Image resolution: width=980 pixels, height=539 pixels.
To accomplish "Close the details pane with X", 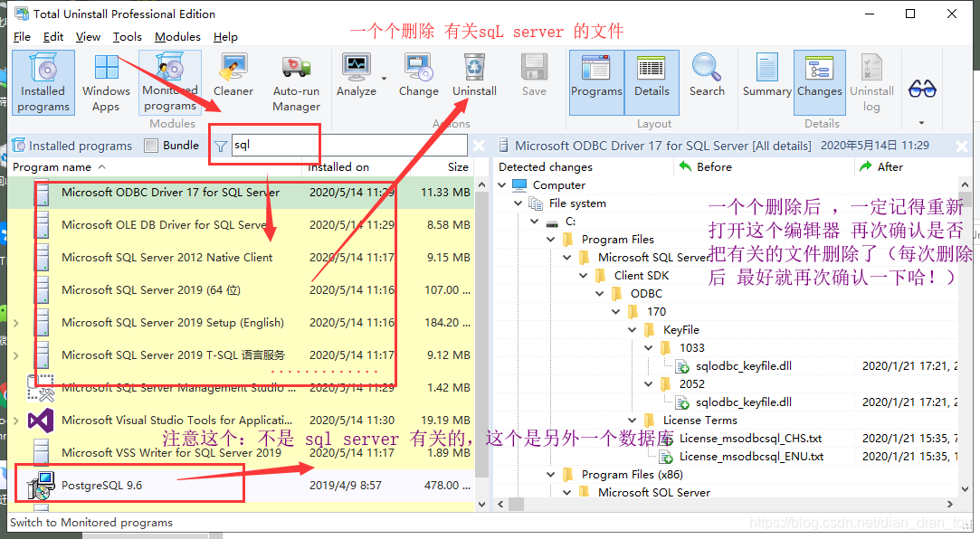I will pos(962,147).
